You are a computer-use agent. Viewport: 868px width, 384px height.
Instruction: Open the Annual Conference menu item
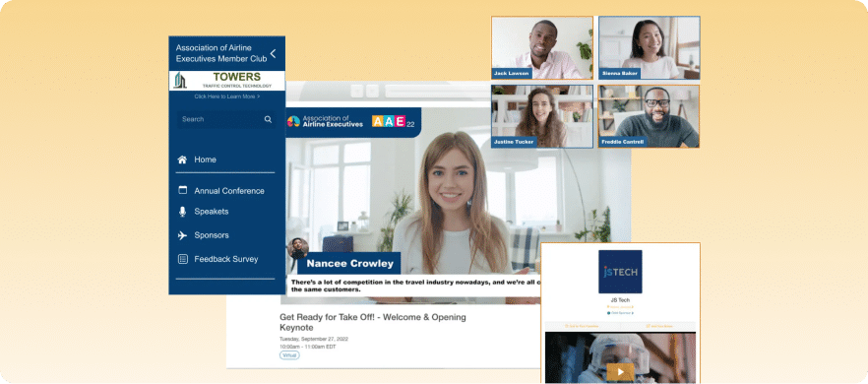(x=227, y=191)
